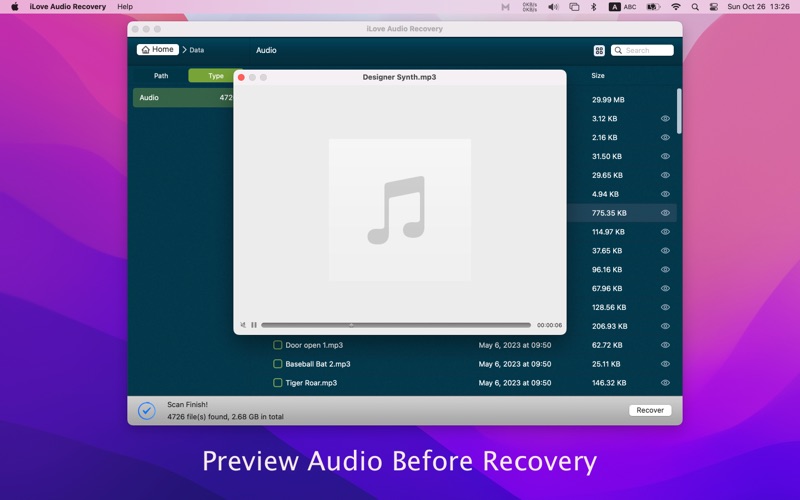Pause the Designer Synth.mp3 playback
Screen dimensions: 800x500
point(254,325)
